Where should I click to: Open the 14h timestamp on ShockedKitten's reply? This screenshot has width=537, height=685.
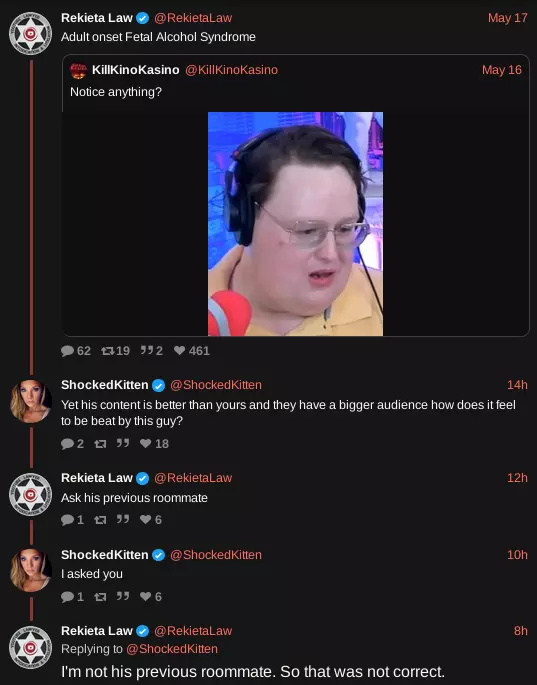pyautogui.click(x=517, y=385)
